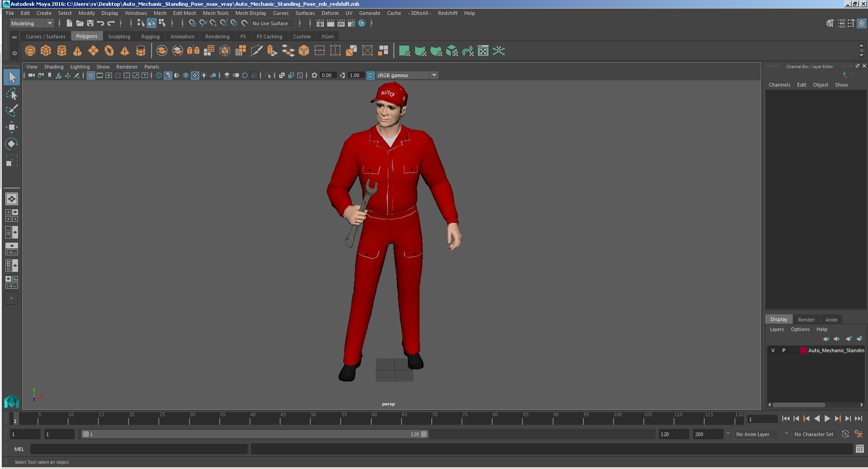Create a polygon pyramid from shelf

[125, 51]
